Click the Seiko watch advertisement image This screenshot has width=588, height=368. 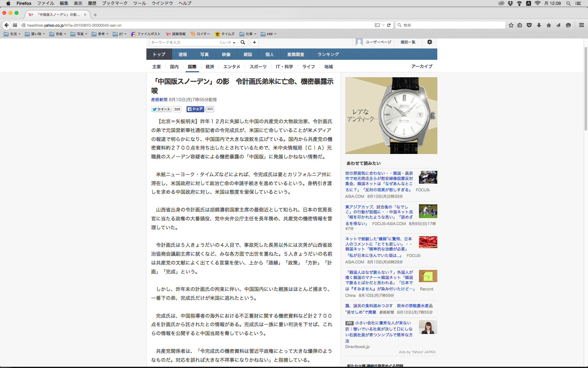pos(391,116)
